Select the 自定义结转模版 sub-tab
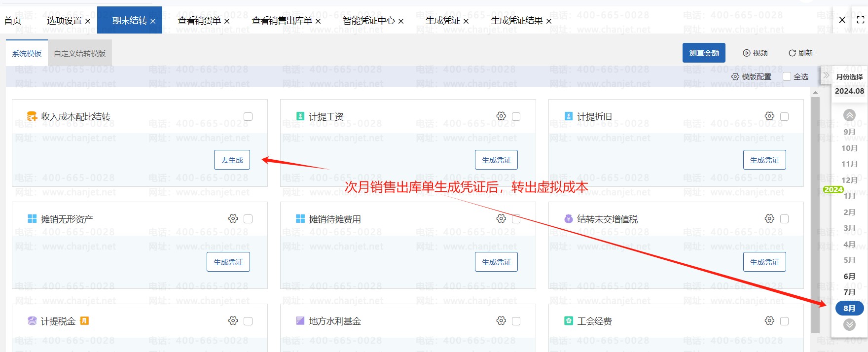This screenshot has height=352, width=868. pos(80,53)
